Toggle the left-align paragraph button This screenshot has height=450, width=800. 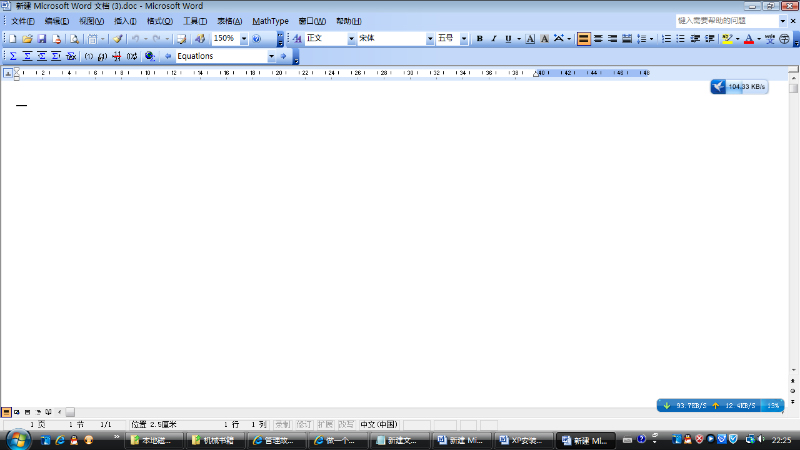(583, 39)
